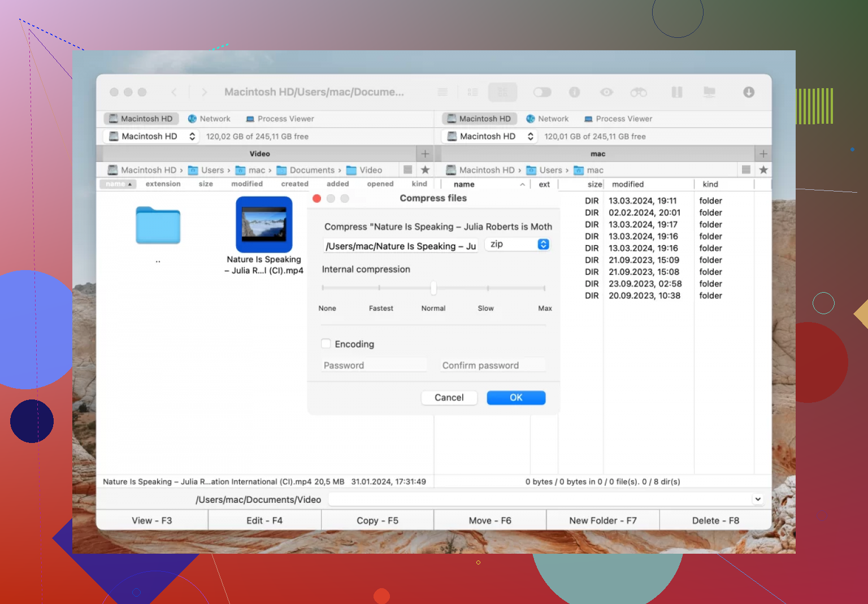Screen dimensions: 868x604
Task: Sort right pane by the modified column
Action: (x=628, y=184)
